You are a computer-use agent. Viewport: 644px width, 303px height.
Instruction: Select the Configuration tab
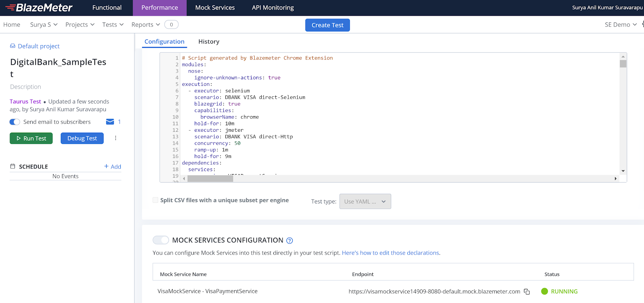point(164,42)
